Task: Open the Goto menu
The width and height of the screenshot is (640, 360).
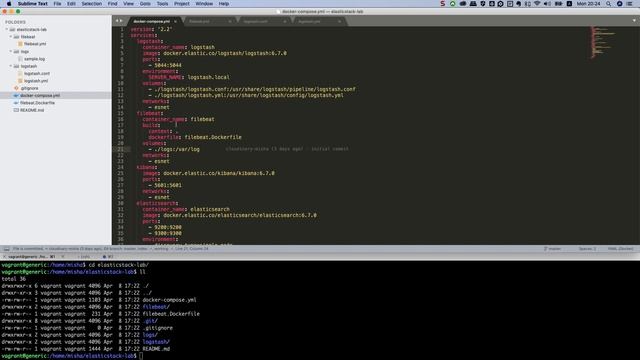Action: point(145,4)
